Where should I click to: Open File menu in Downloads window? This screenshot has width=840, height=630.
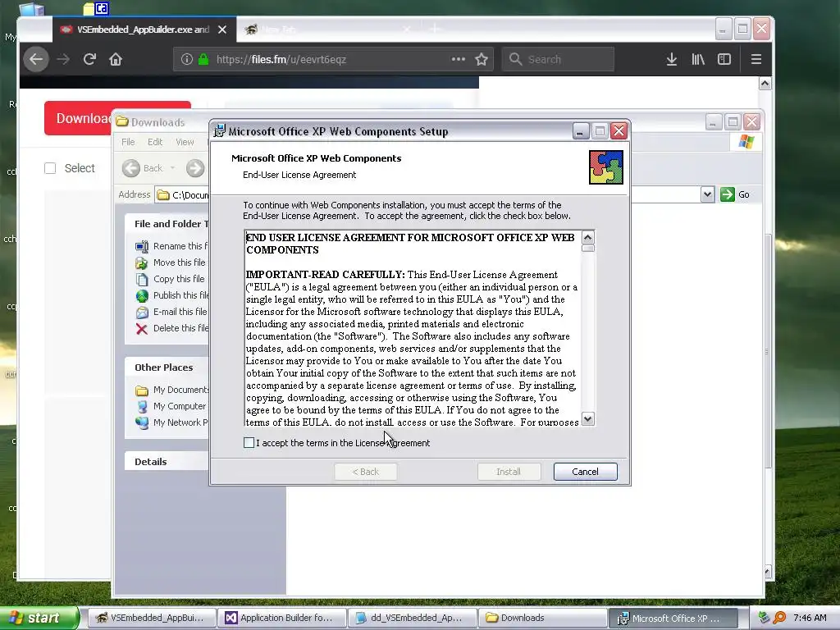pyautogui.click(x=128, y=142)
